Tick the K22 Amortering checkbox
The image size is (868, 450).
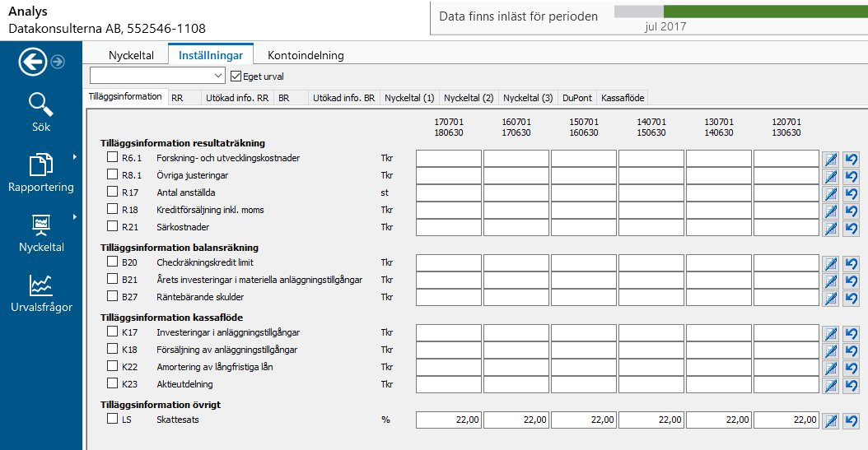pos(112,365)
